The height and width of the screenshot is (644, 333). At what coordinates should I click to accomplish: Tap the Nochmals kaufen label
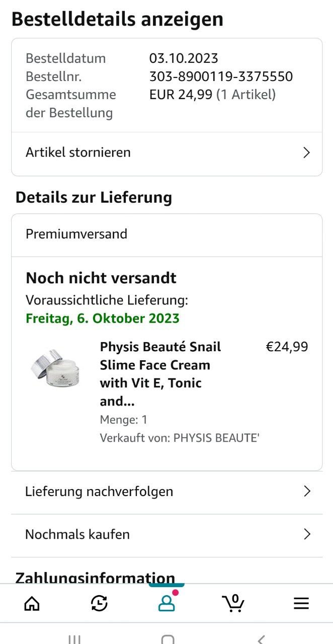tap(77, 534)
